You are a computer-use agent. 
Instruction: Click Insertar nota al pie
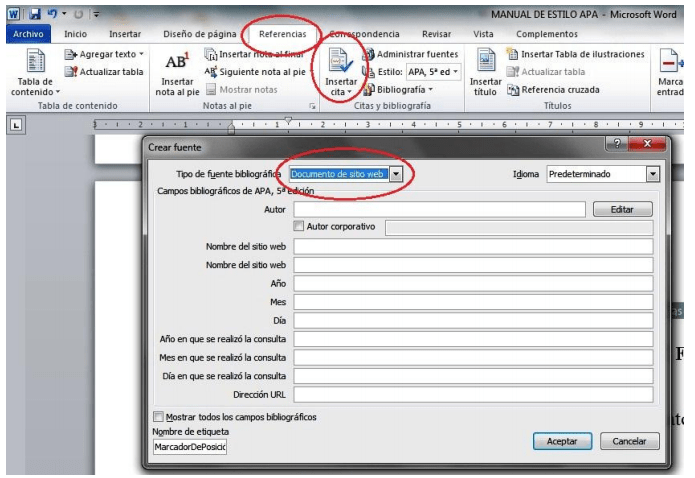177,74
